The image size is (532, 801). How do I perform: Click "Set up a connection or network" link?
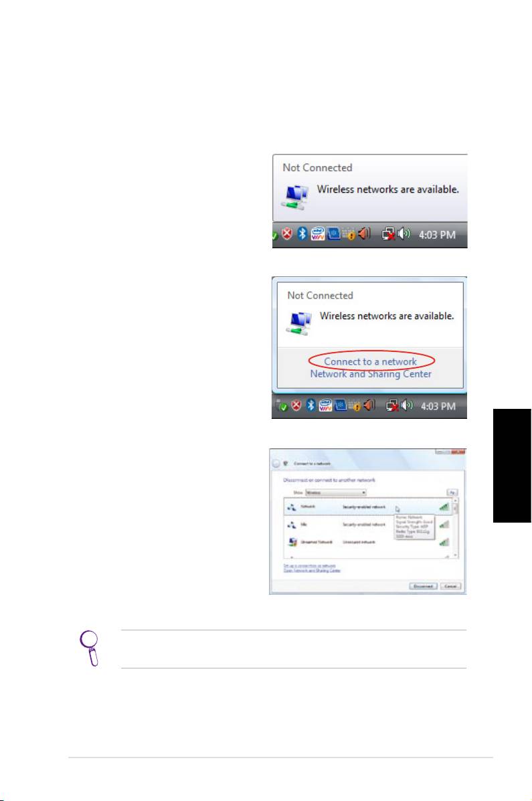pyautogui.click(x=308, y=565)
